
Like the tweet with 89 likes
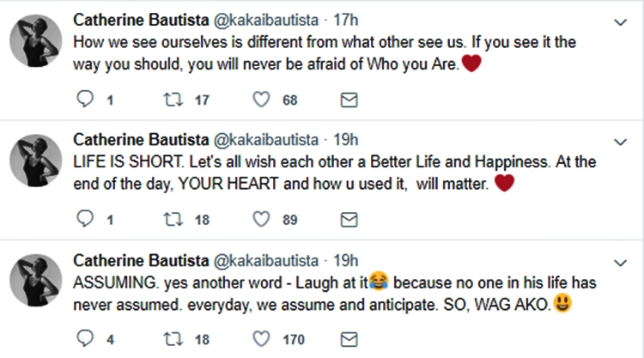(x=262, y=220)
